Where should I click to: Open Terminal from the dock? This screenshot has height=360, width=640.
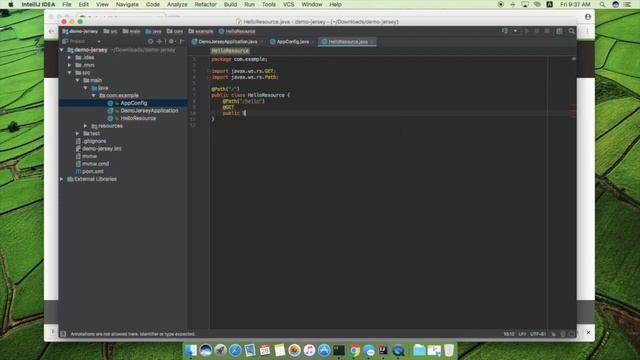tap(339, 350)
